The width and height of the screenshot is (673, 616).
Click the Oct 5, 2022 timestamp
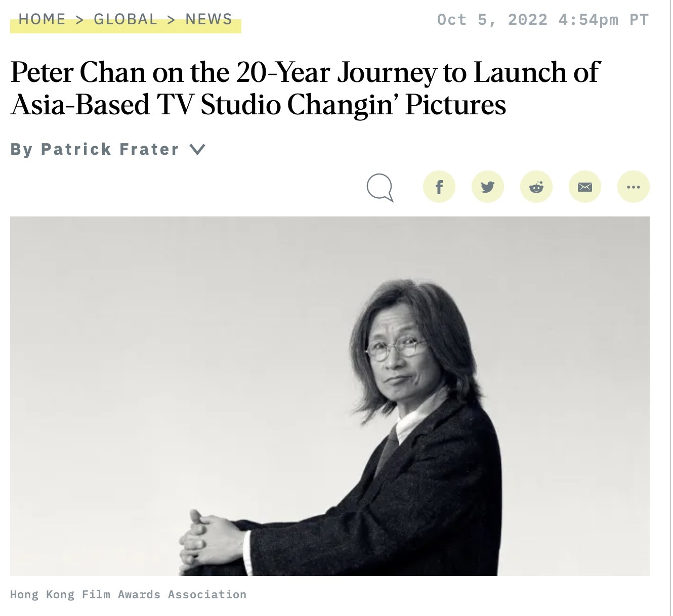point(542,20)
